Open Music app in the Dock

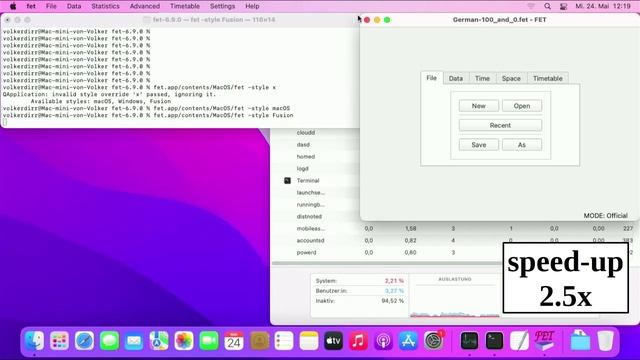coord(358,340)
